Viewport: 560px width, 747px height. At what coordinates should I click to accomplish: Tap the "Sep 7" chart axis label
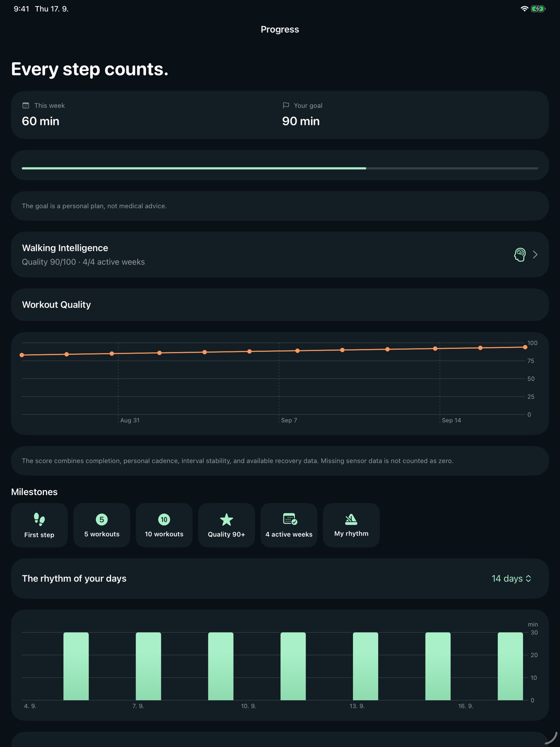pyautogui.click(x=289, y=420)
